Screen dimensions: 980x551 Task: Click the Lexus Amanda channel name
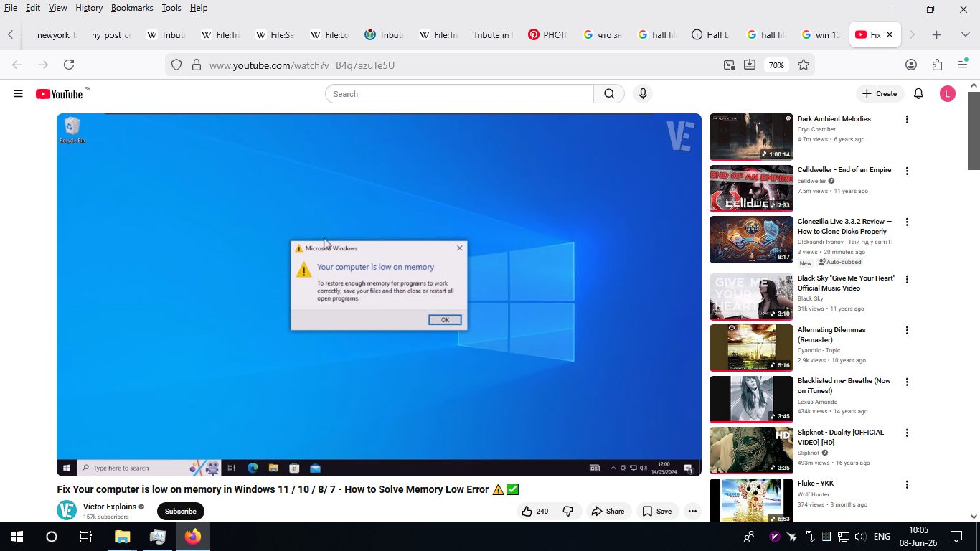click(818, 402)
